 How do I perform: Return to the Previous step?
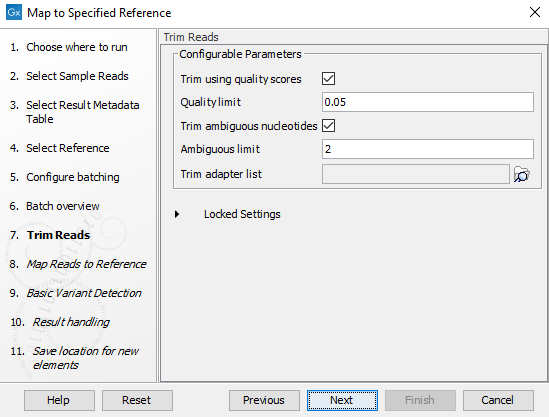[264, 400]
